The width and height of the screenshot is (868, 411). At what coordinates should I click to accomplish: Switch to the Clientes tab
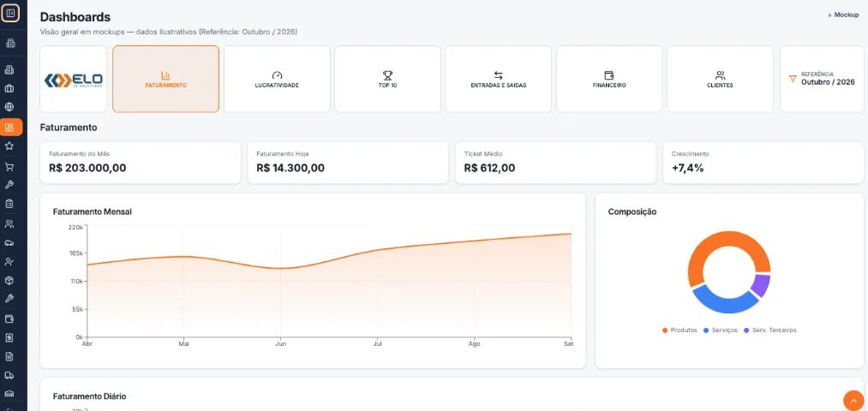[x=721, y=79]
